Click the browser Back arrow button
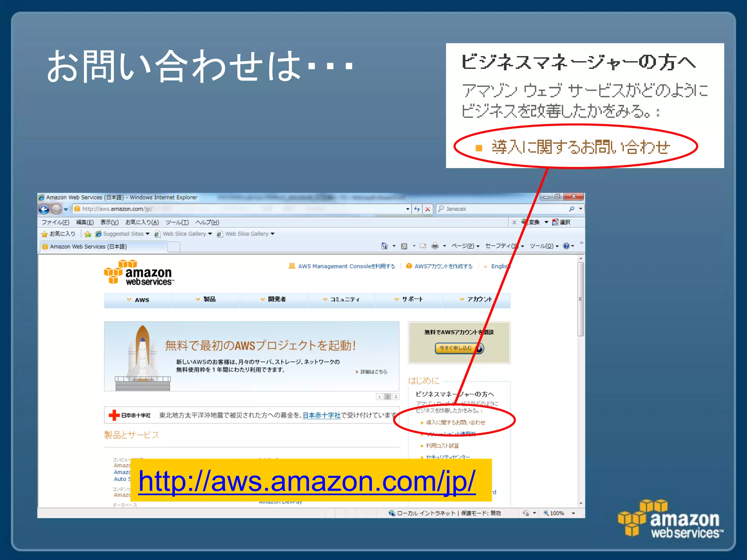The image size is (747, 560). click(x=44, y=209)
